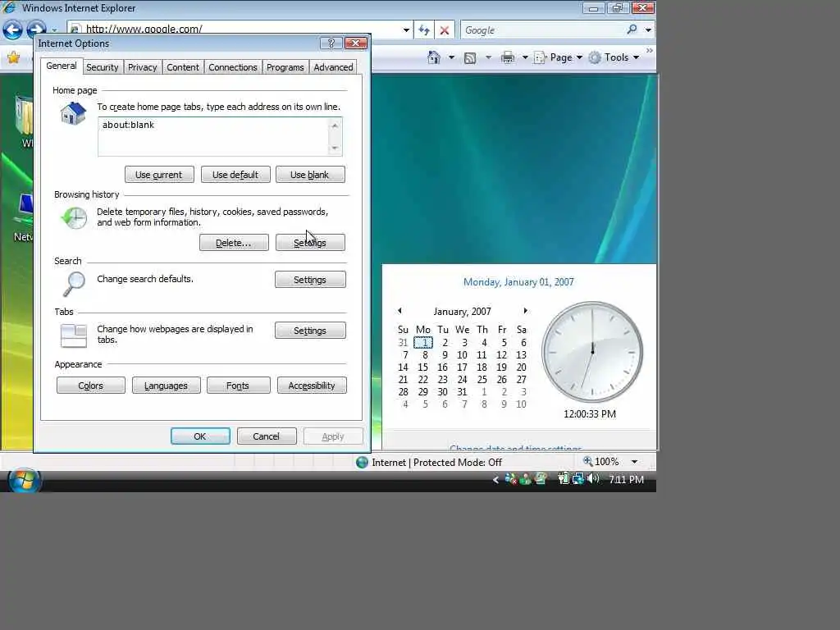Click the up arrow of the home page box scrollbar

(335, 126)
